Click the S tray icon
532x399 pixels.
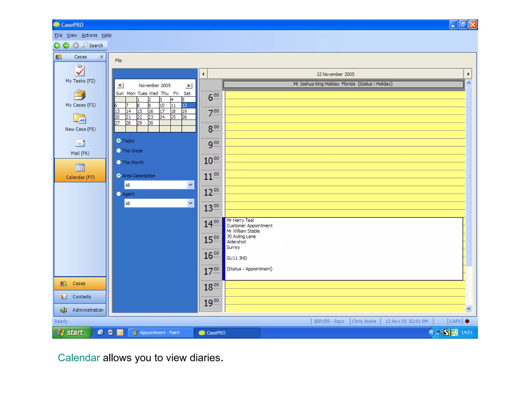coord(447,332)
